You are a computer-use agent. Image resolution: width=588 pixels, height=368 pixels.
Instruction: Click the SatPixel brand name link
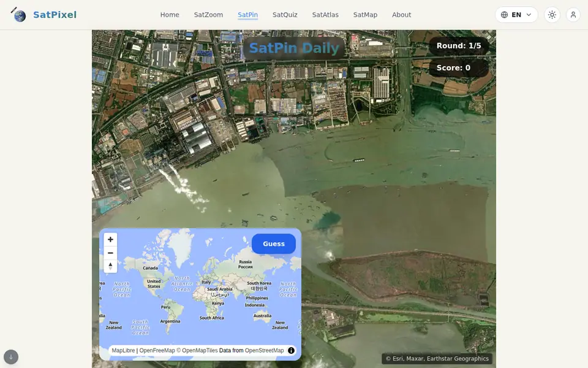click(55, 15)
